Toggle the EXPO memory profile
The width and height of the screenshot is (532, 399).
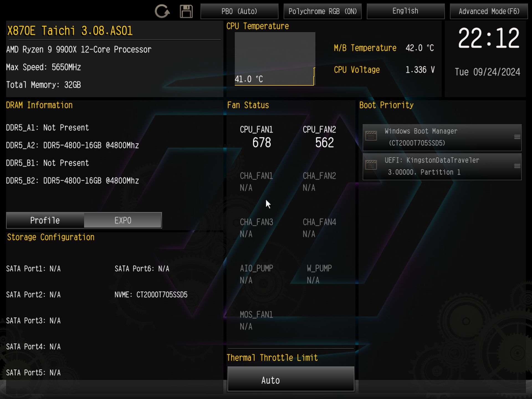point(123,221)
